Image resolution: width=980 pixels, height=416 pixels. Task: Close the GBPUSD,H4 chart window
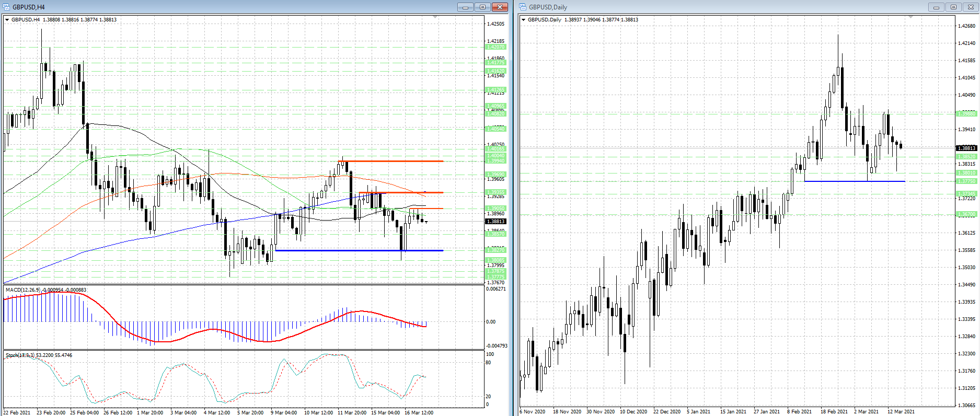coord(500,7)
